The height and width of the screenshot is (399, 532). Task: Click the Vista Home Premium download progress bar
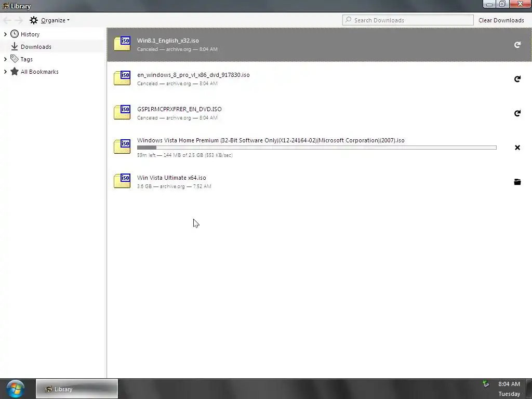(x=316, y=148)
